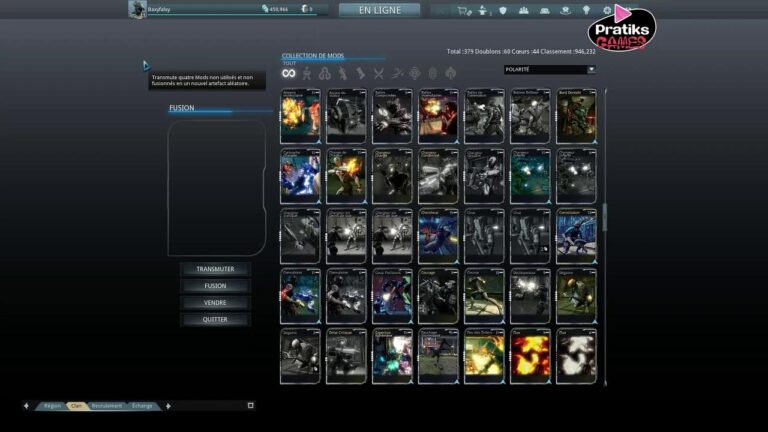
Task: Open the market shopping cart icon
Action: click(463, 10)
